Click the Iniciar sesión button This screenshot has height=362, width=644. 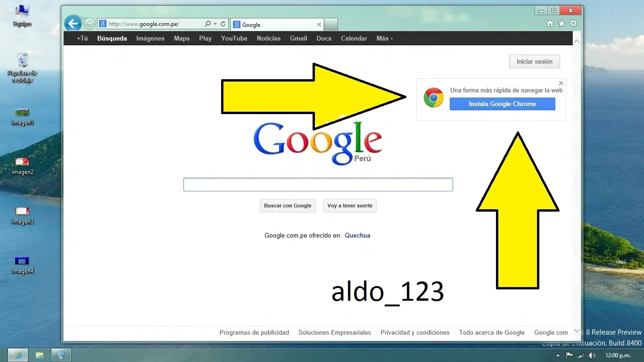(534, 62)
